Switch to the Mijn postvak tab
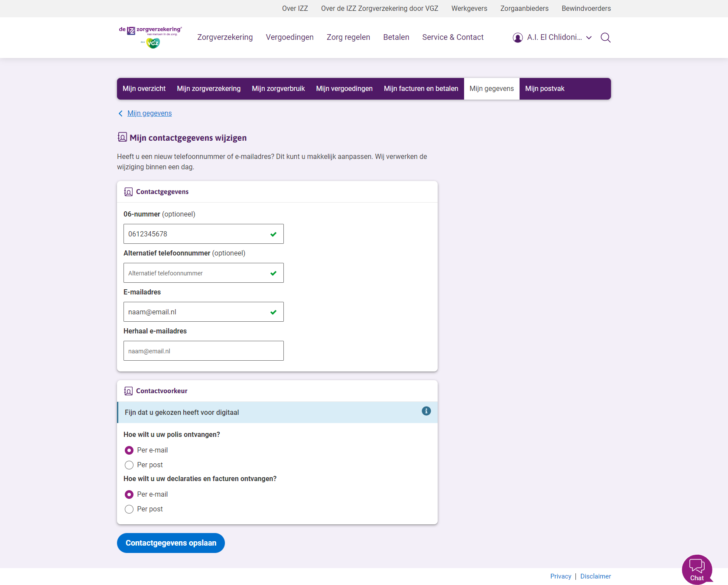Image resolution: width=728 pixels, height=585 pixels. tap(544, 89)
